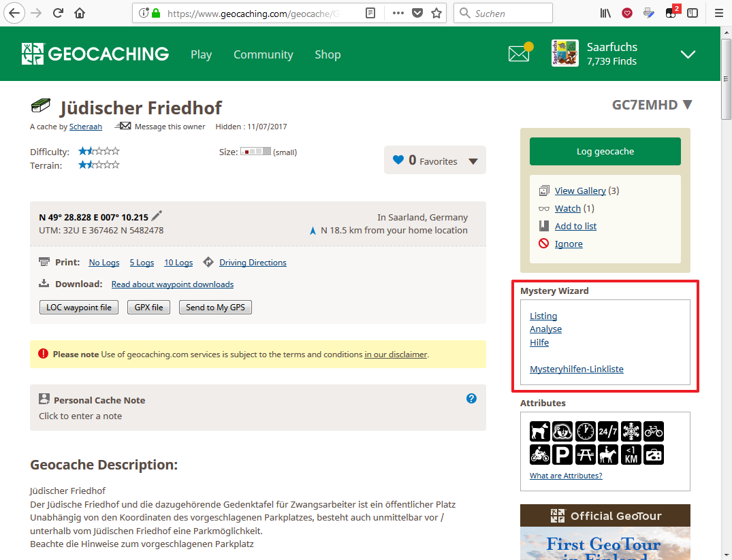
Task: Open Mystery Wizard Listing link
Action: (x=543, y=316)
